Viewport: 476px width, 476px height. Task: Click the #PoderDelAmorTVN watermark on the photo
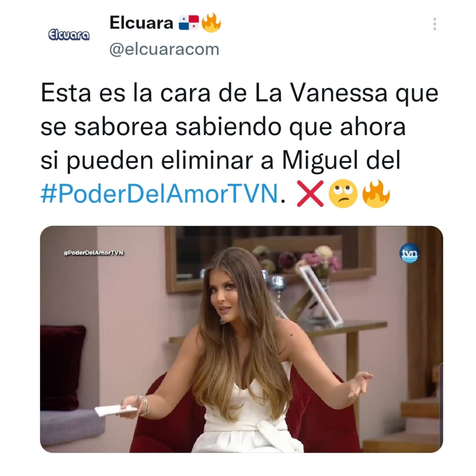pos(94,253)
